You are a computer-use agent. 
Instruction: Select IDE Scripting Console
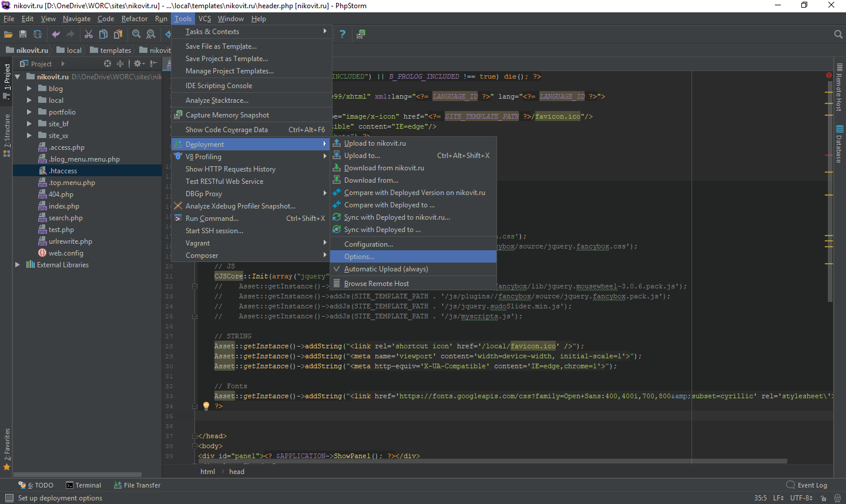tap(251, 86)
